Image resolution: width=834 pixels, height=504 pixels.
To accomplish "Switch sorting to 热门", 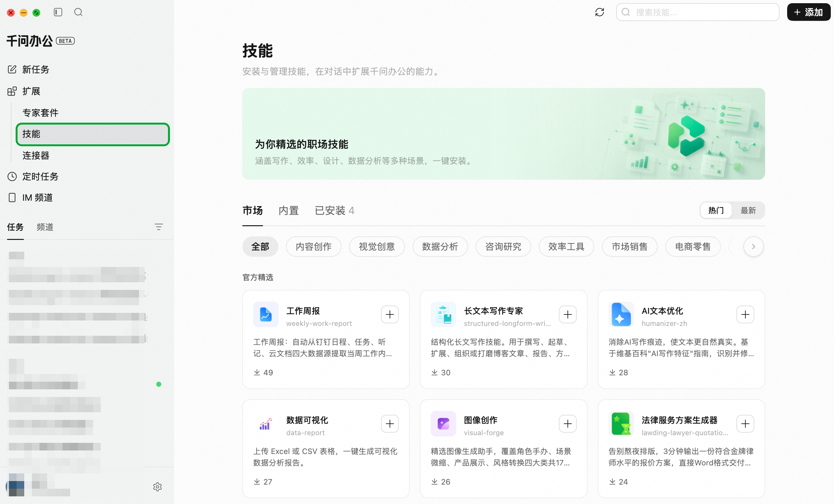I will pyautogui.click(x=716, y=210).
